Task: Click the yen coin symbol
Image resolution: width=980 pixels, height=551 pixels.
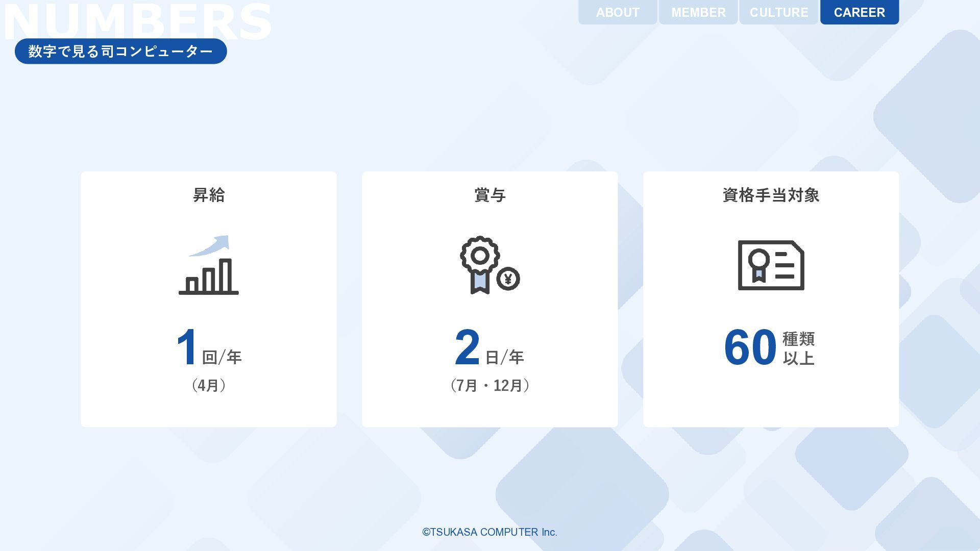Action: (508, 279)
